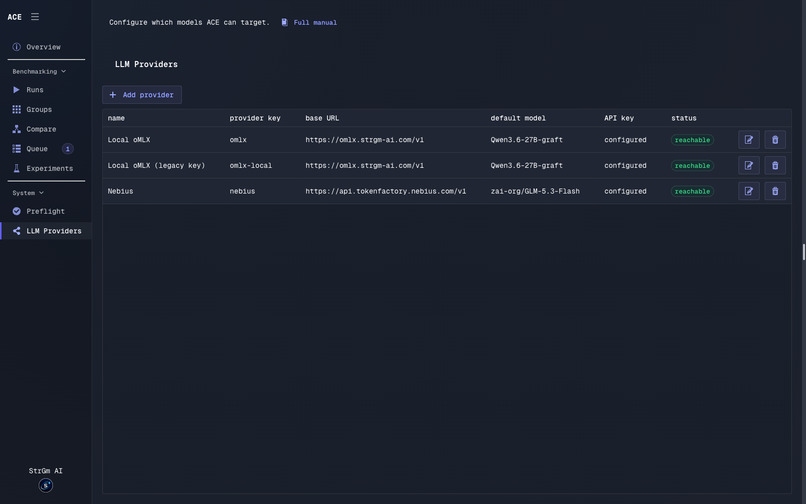Collapse the Benchmarking section
Viewport: 806px width, 504px height.
click(39, 71)
